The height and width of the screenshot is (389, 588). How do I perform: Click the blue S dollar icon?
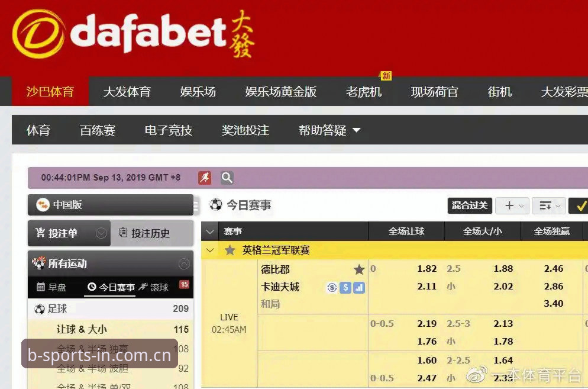[345, 288]
